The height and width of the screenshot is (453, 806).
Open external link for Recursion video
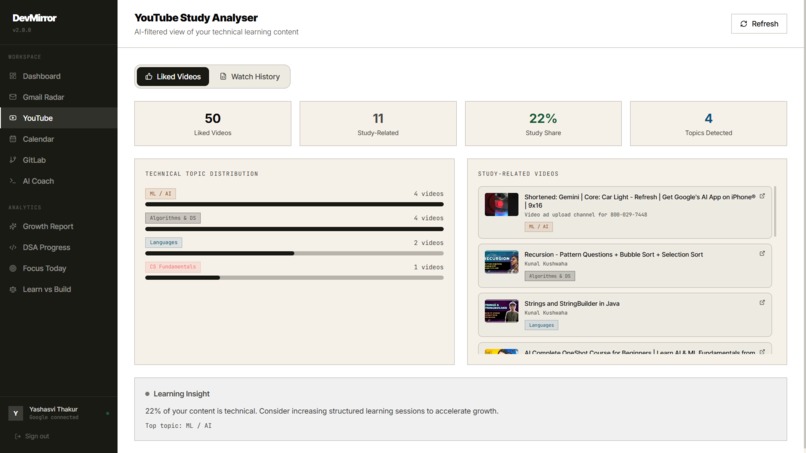coord(762,253)
